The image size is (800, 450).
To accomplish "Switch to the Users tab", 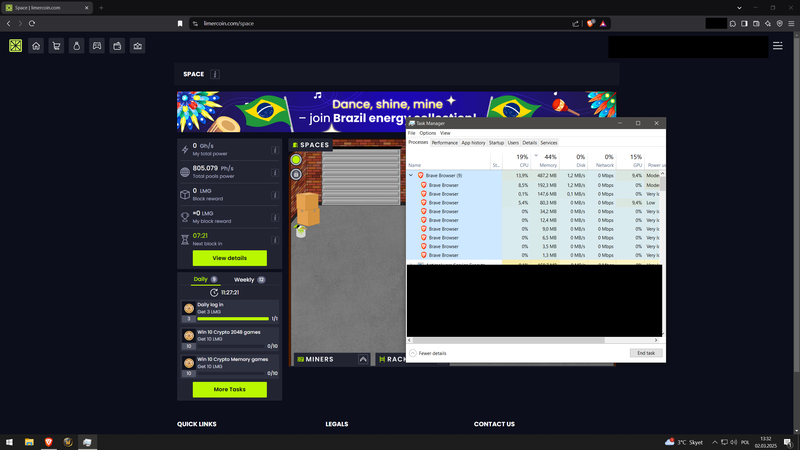I will [513, 143].
